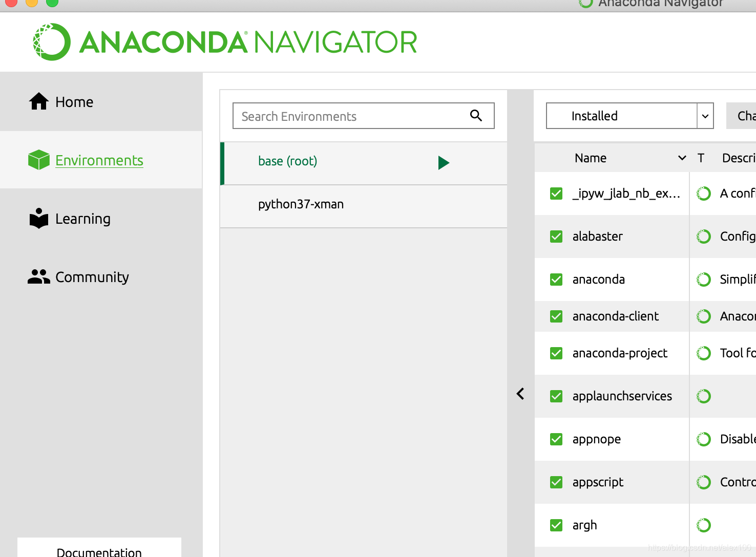Image resolution: width=756 pixels, height=557 pixels.
Task: Click the package type icon for argh
Action: (x=704, y=525)
